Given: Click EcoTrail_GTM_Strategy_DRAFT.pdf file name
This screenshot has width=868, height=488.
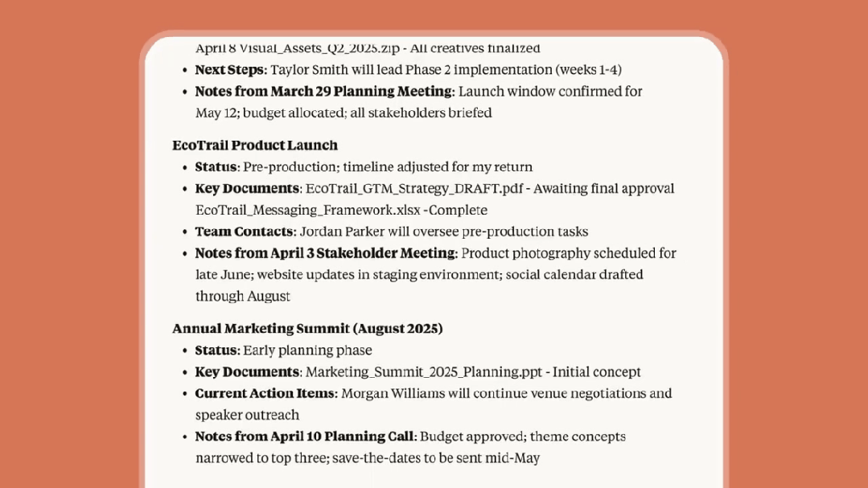Looking at the screenshot, I should point(414,189).
